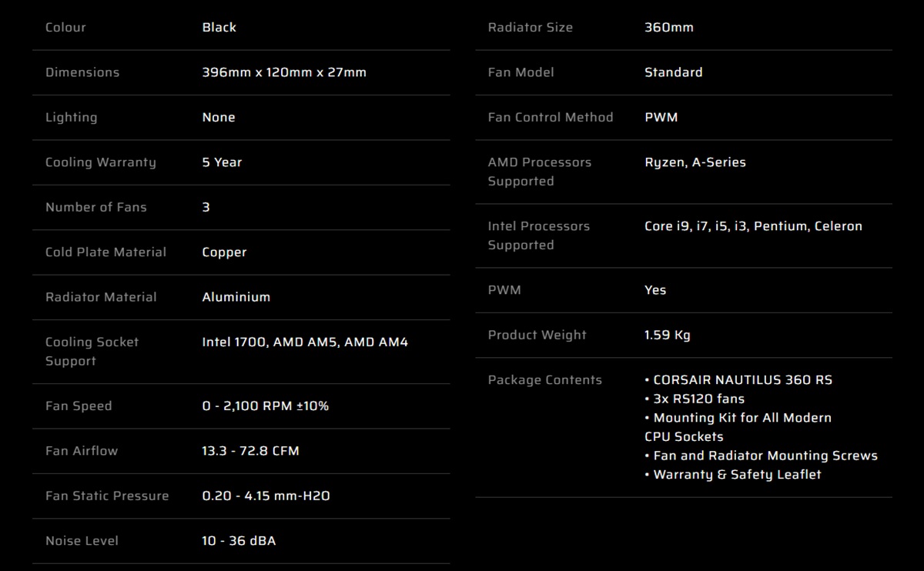Select 'Core i9, i7, i5, i3, Pentium, Celeron'

(x=754, y=226)
